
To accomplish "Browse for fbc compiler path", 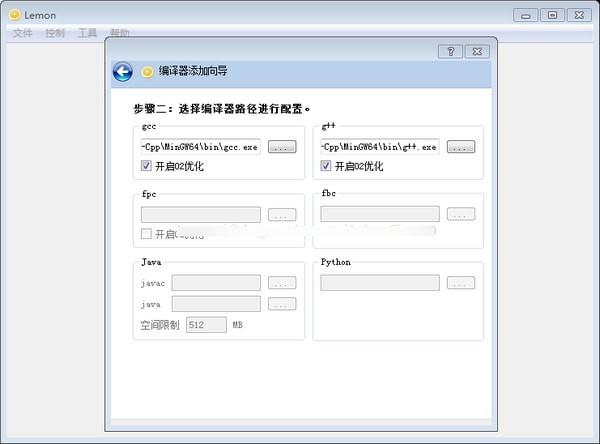I will coord(461,214).
